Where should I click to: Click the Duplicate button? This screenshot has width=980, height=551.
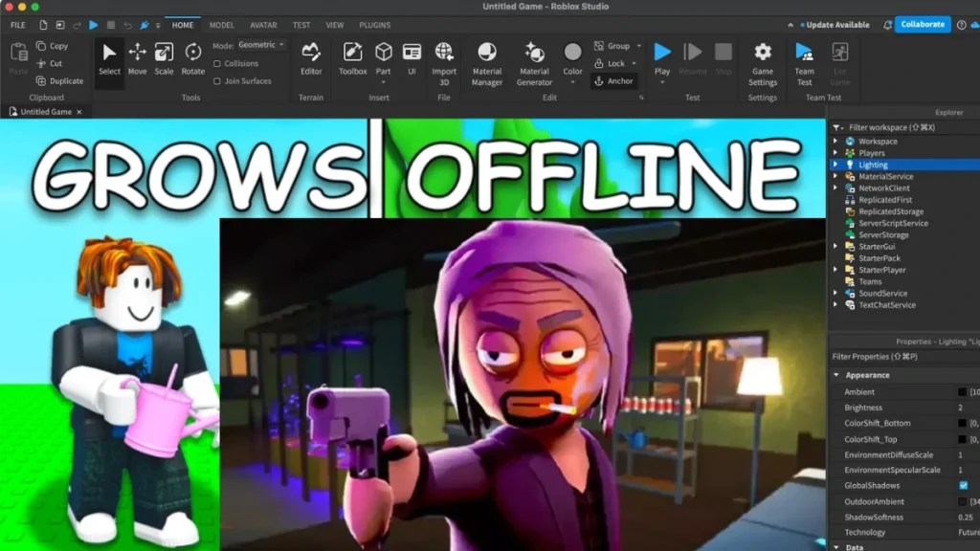60,80
